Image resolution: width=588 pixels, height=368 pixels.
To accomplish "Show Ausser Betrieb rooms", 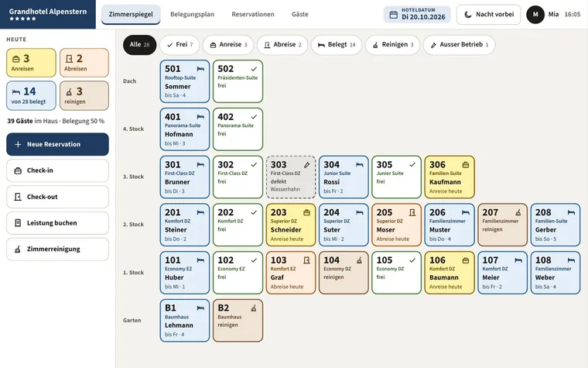I will coord(460,45).
